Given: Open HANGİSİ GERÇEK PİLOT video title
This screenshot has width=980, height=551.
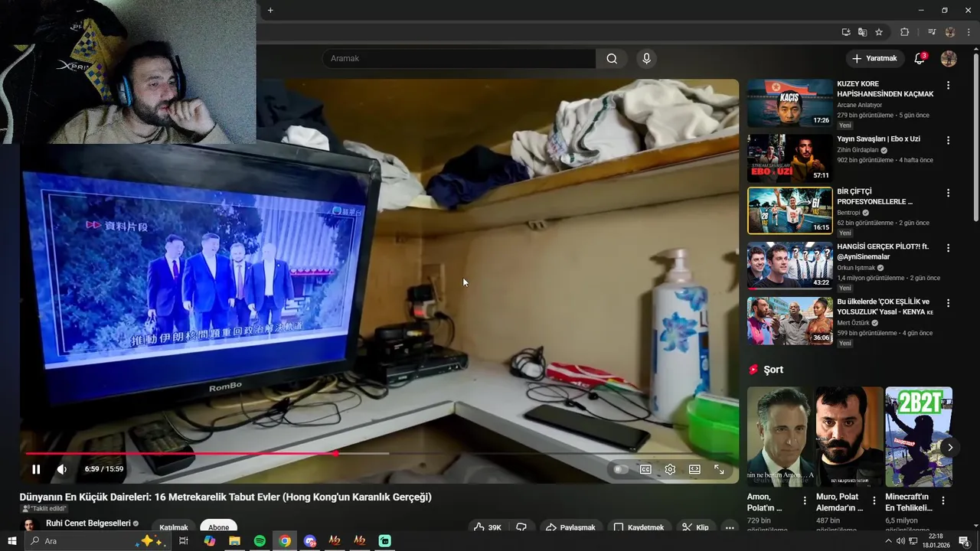Looking at the screenshot, I should 883,252.
